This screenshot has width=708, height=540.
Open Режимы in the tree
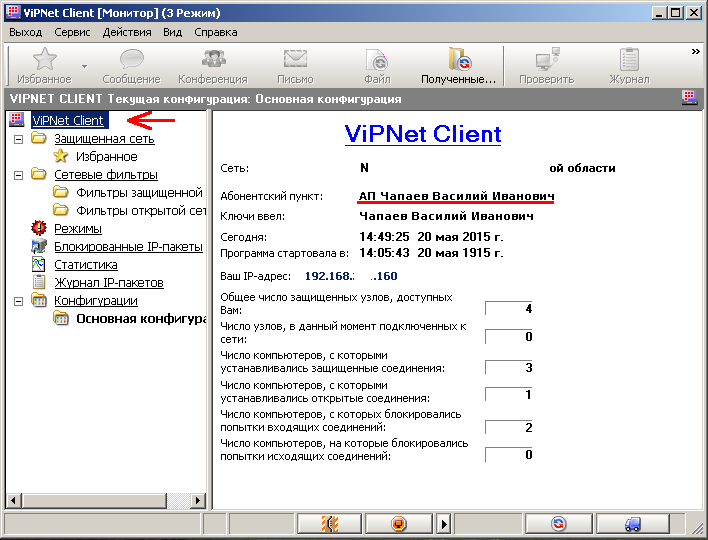(78, 229)
